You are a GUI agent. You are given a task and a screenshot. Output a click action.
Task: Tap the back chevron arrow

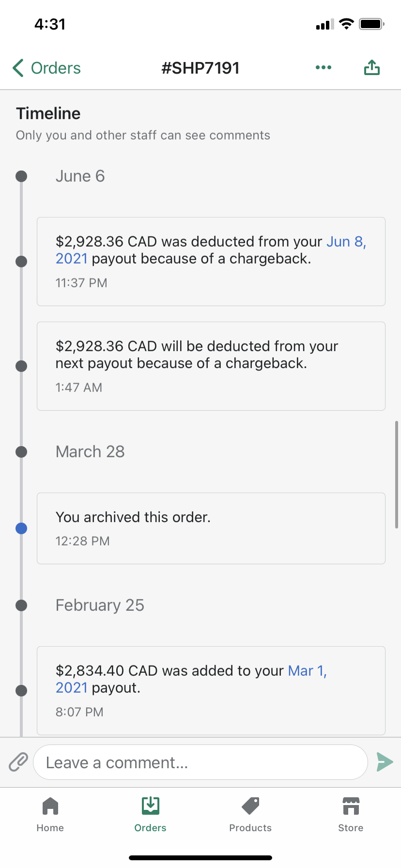[x=18, y=68]
